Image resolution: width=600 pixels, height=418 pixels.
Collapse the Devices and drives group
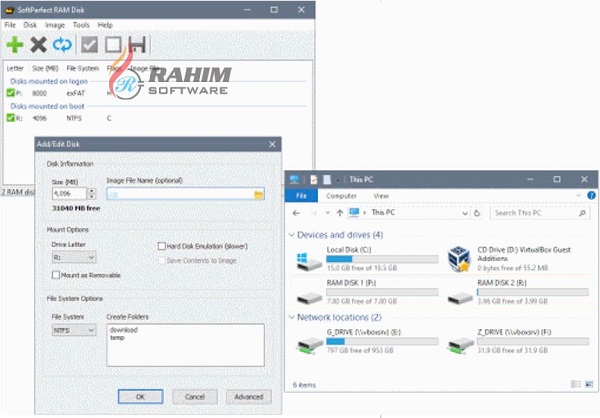[292, 235]
